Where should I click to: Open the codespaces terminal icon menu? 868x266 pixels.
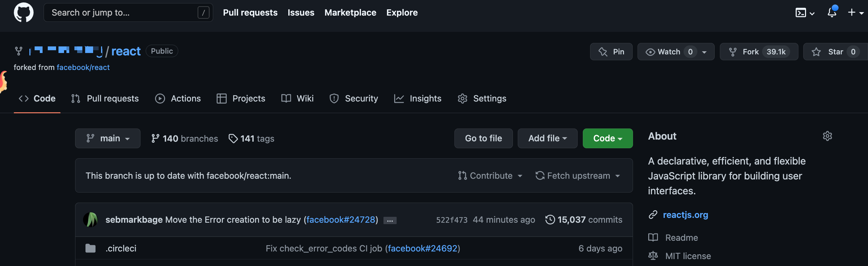click(805, 13)
